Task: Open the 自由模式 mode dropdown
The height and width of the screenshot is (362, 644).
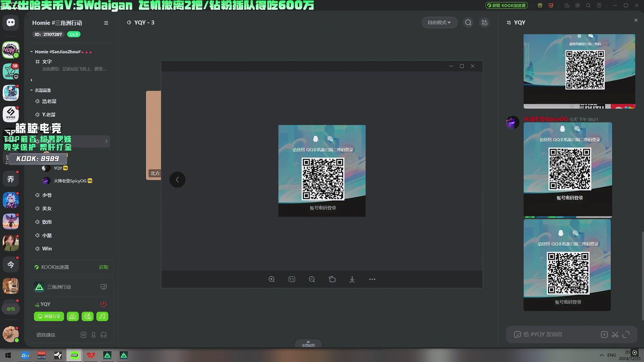Action: 439,22
